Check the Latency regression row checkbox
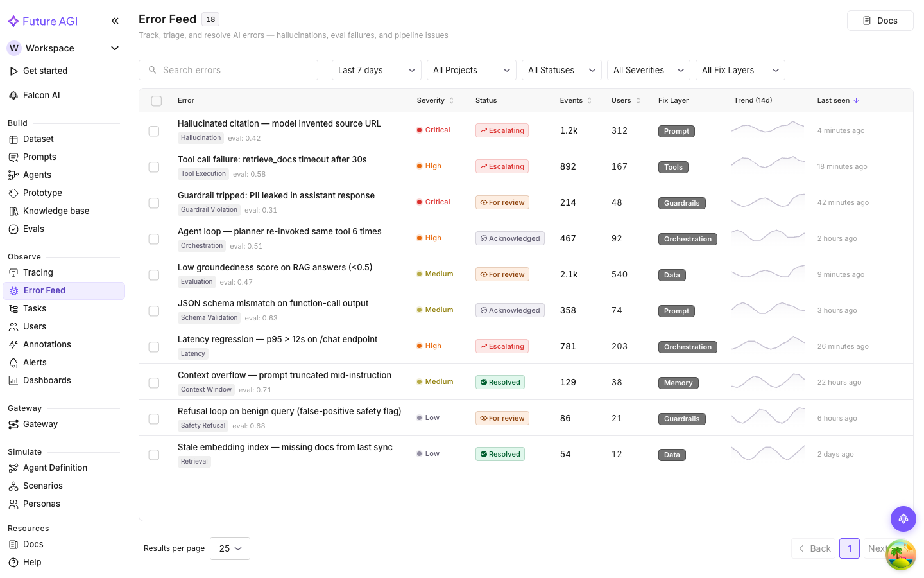Viewport: 924px width, 578px height. pos(154,347)
